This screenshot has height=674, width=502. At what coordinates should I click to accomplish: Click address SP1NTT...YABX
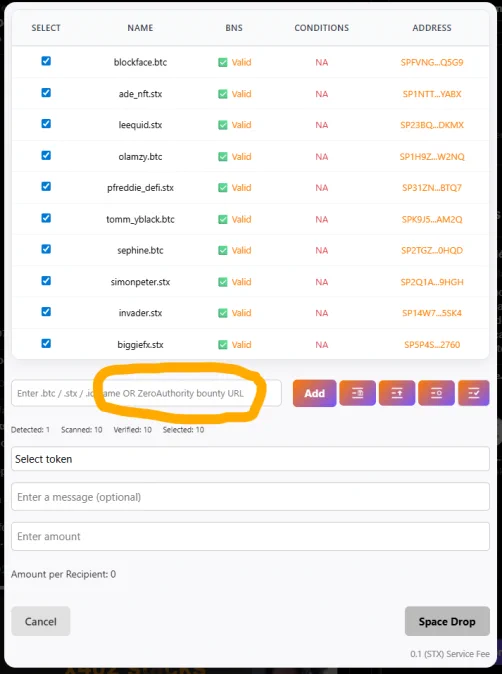(432, 94)
